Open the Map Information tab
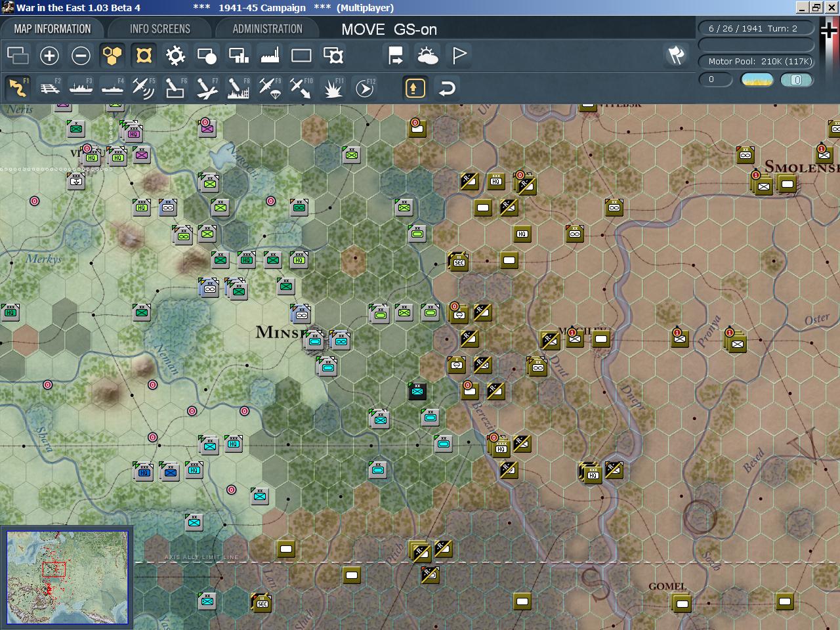Image resolution: width=840 pixels, height=630 pixels. (x=52, y=29)
